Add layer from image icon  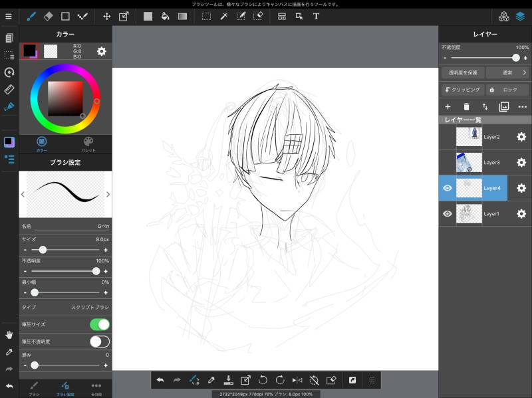tap(504, 107)
